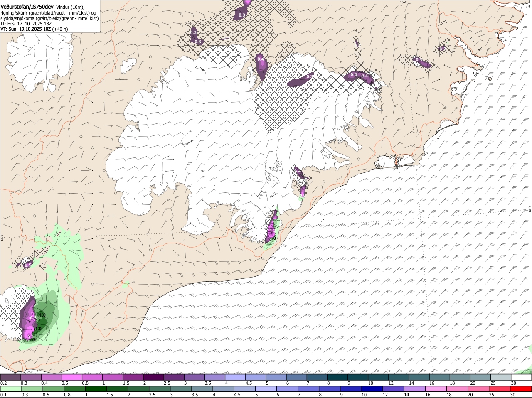Image resolution: width=532 pixels, height=398 pixels.
Task: Select the lavender swatch between 4 and 4.5 in the upper bar
Action: point(235,377)
